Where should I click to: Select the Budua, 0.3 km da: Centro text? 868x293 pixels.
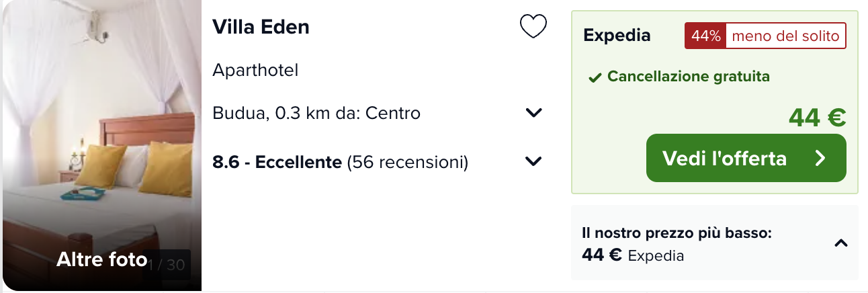click(316, 113)
